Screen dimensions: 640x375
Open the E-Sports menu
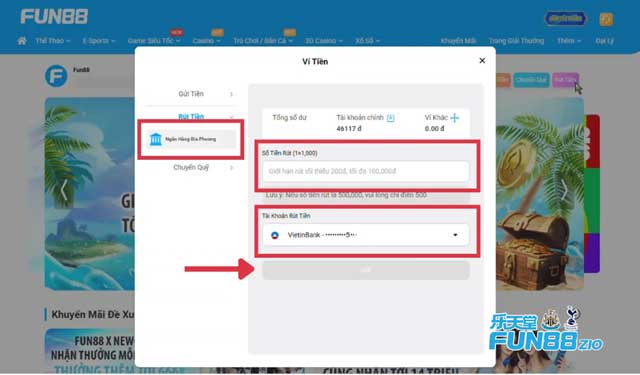pos(98,41)
